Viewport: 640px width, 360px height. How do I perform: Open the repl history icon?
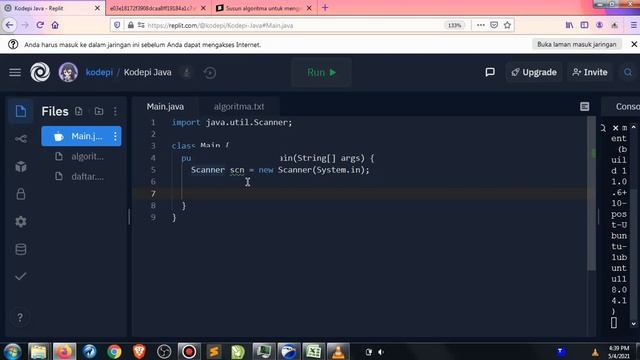(210, 73)
